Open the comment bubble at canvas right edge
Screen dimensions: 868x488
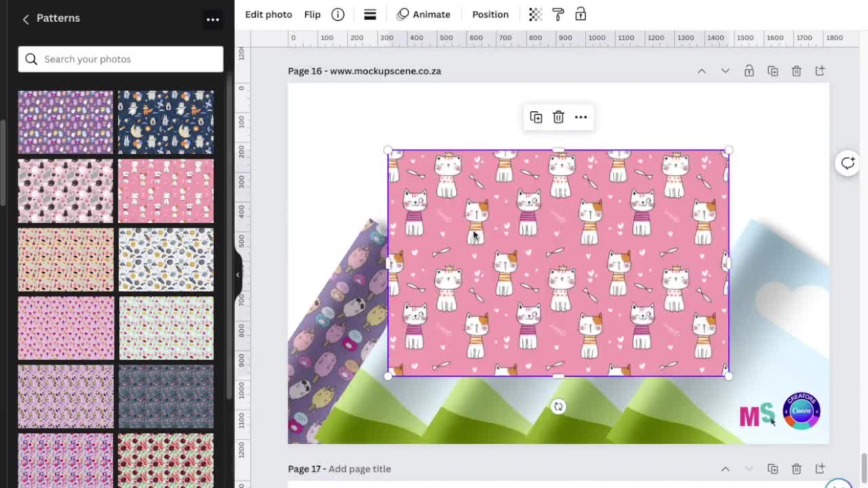(x=848, y=163)
